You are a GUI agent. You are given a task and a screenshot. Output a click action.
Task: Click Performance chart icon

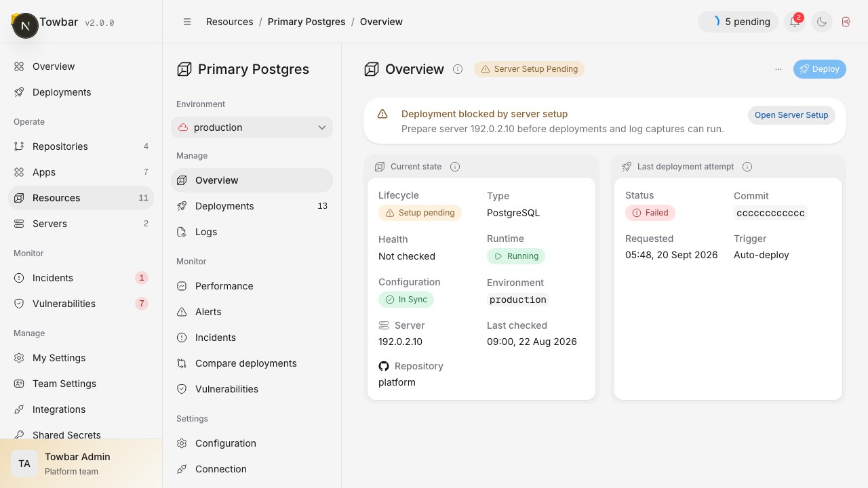182,286
